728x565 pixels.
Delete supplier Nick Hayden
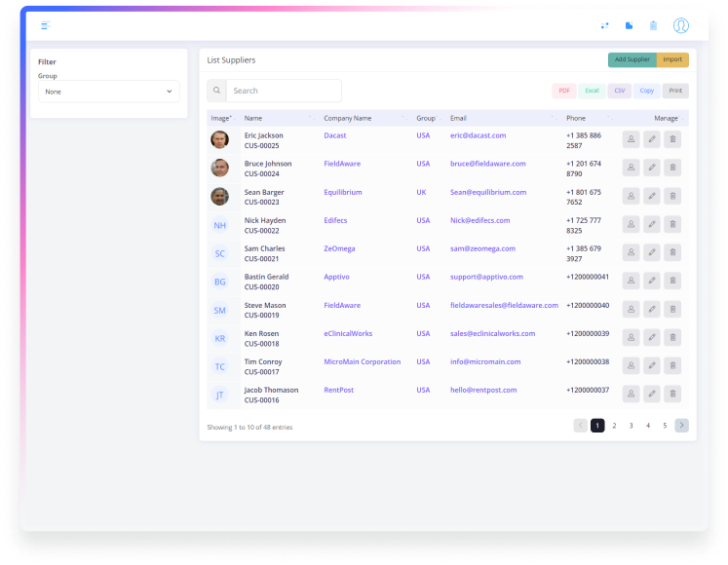click(x=672, y=224)
